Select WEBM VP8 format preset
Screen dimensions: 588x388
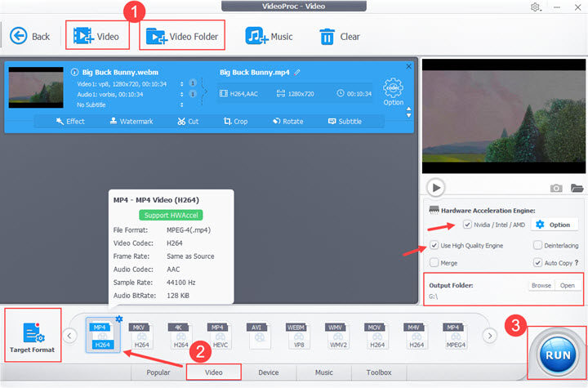tap(299, 336)
